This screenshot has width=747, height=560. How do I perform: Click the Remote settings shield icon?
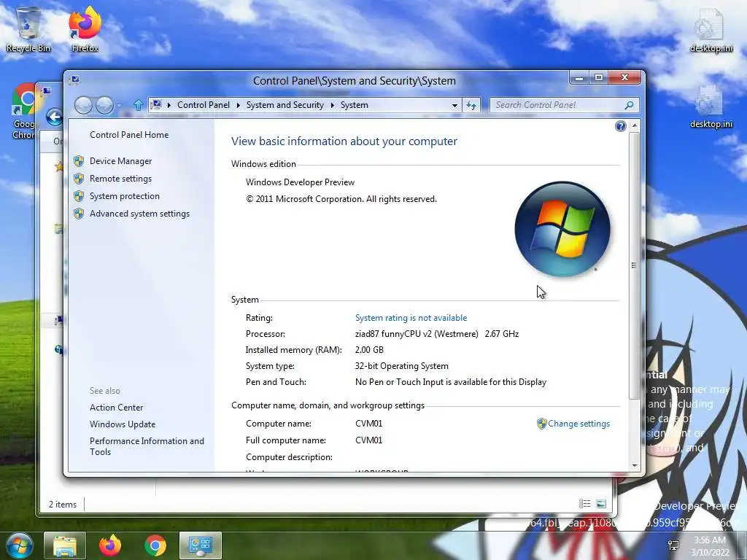[x=79, y=179]
